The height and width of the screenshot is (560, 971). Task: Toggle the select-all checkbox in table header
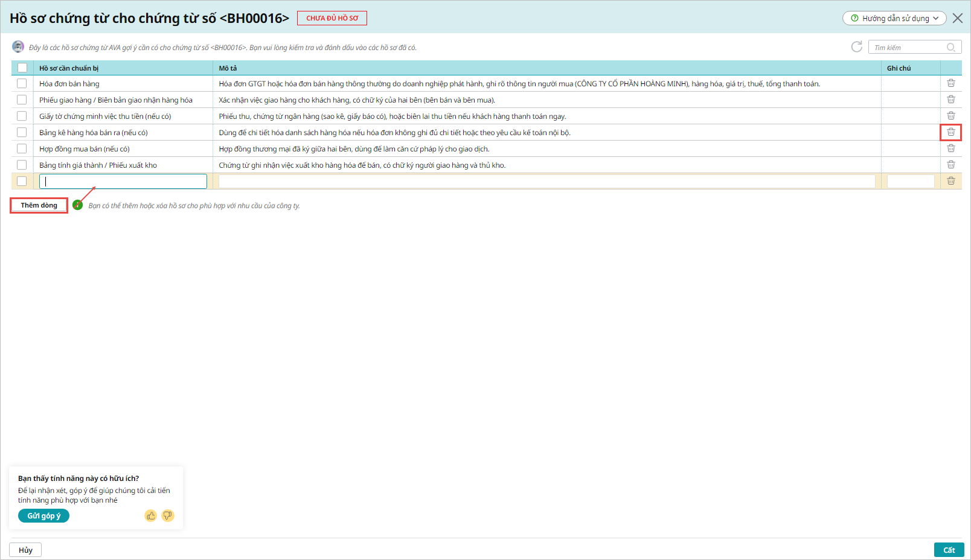tap(22, 68)
